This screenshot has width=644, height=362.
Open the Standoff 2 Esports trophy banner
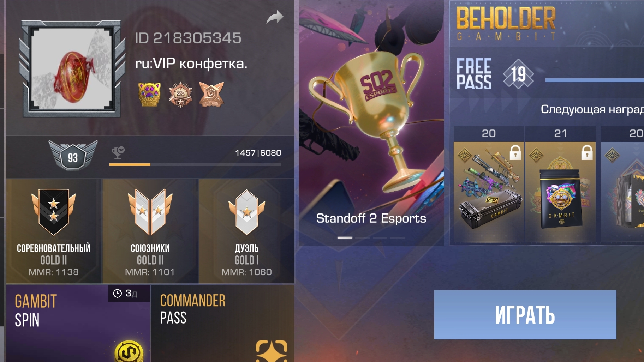click(371, 123)
